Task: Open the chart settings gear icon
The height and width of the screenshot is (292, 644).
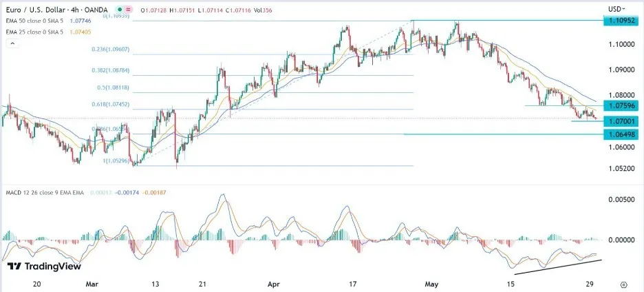Action: [x=623, y=284]
